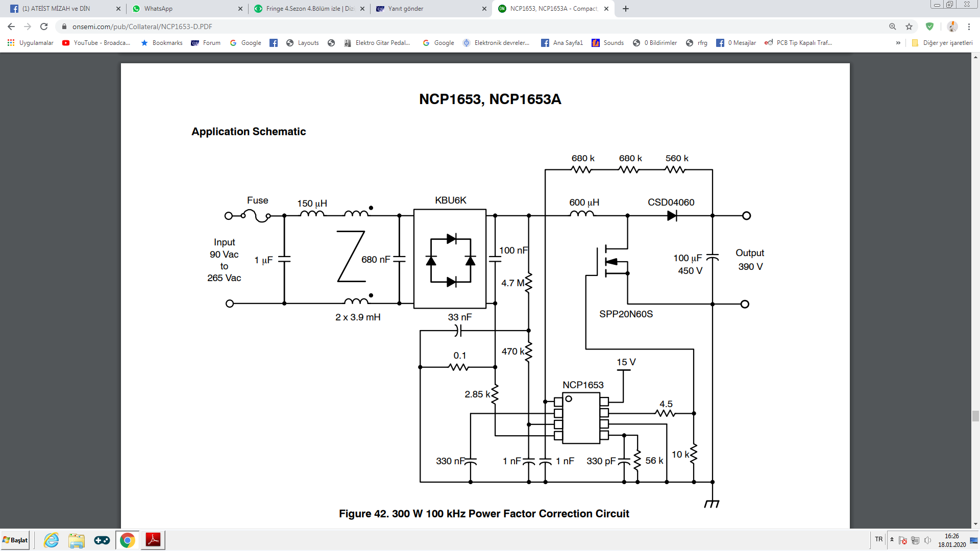Screen dimensions: 980x551
Task: Open Adobe Reader from the taskbar
Action: pyautogui.click(x=153, y=540)
